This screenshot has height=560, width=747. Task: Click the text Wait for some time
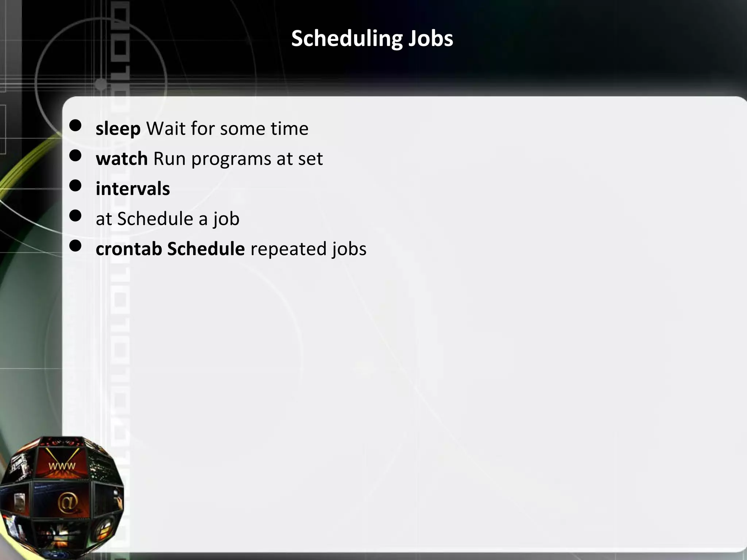227,129
